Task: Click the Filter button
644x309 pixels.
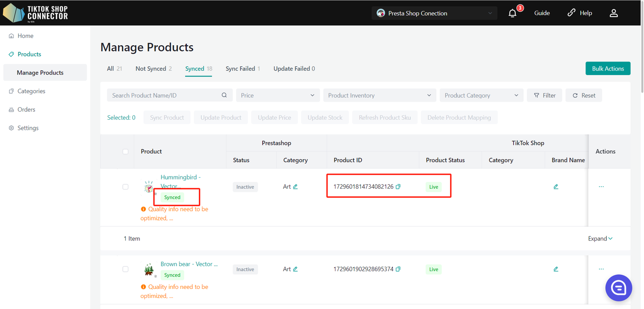Action: pyautogui.click(x=544, y=95)
